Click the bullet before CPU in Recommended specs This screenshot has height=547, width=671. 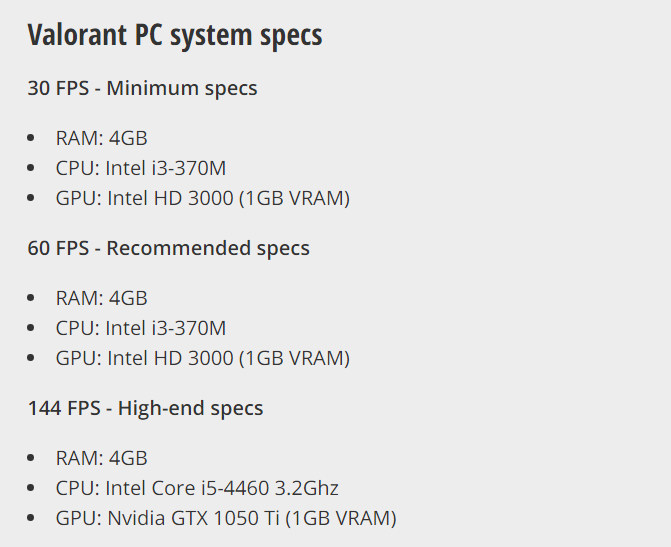[x=33, y=329]
